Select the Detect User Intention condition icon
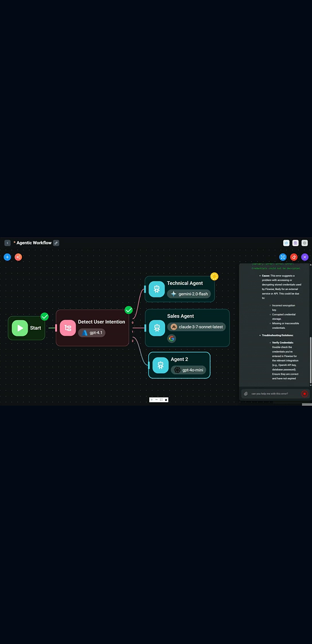Image resolution: width=312 pixels, height=644 pixels. click(x=68, y=328)
